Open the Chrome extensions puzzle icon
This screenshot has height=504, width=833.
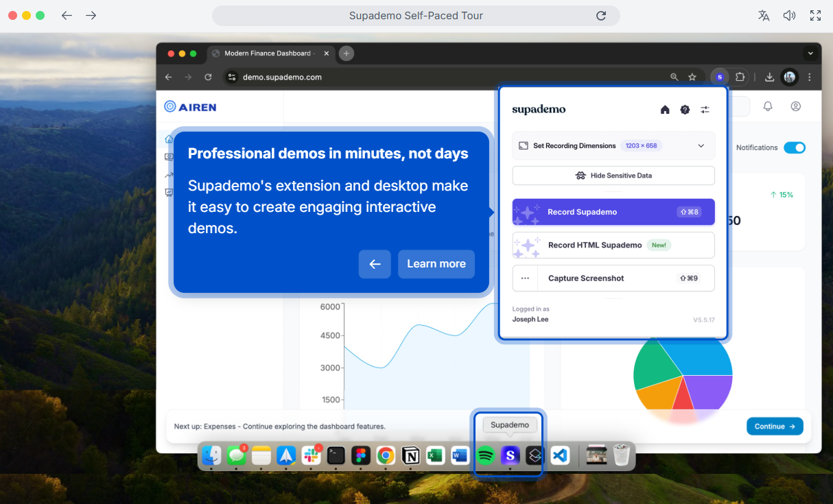pyautogui.click(x=740, y=77)
